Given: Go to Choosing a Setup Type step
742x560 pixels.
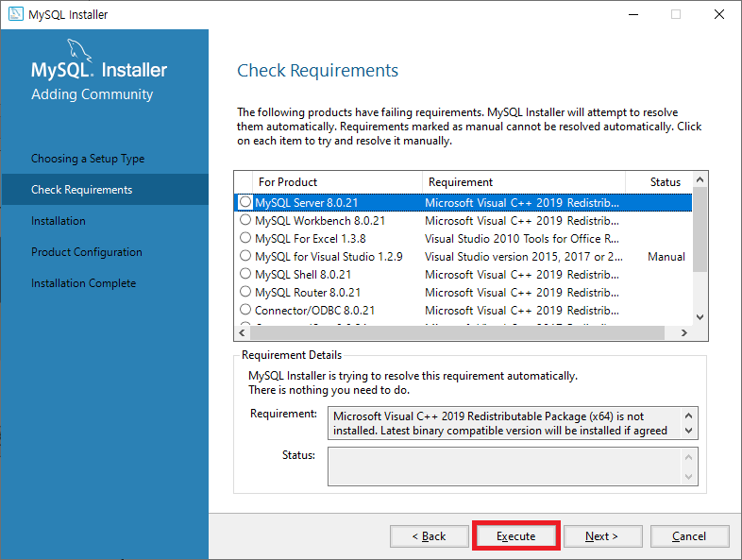Looking at the screenshot, I should click(x=88, y=159).
